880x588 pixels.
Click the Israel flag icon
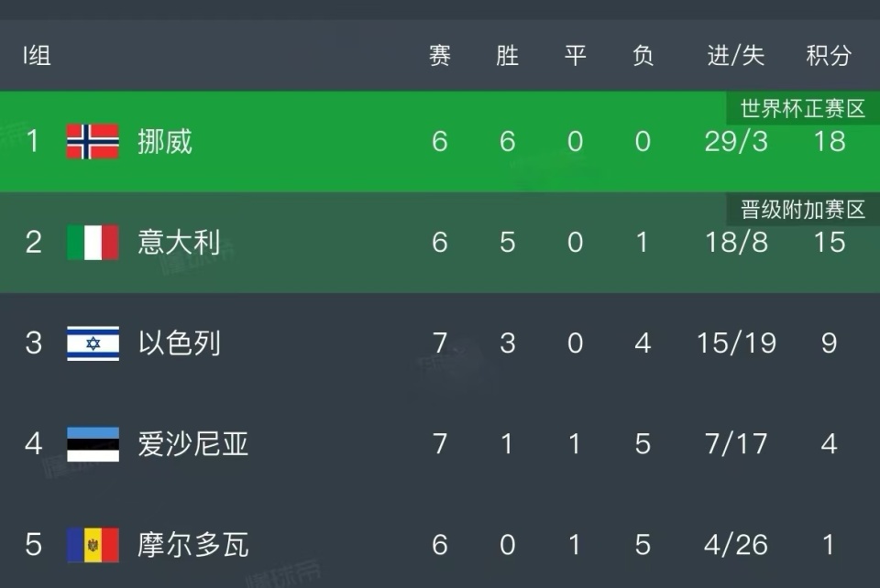[93, 343]
